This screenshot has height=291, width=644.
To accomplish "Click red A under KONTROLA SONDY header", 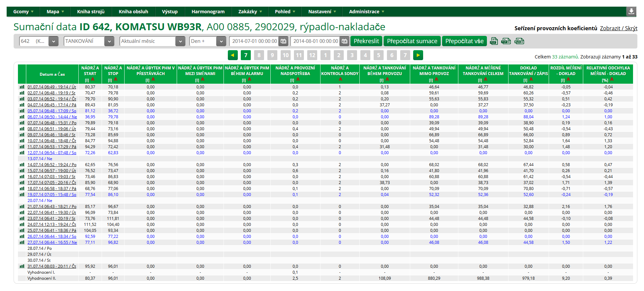I will pyautogui.click(x=340, y=80).
